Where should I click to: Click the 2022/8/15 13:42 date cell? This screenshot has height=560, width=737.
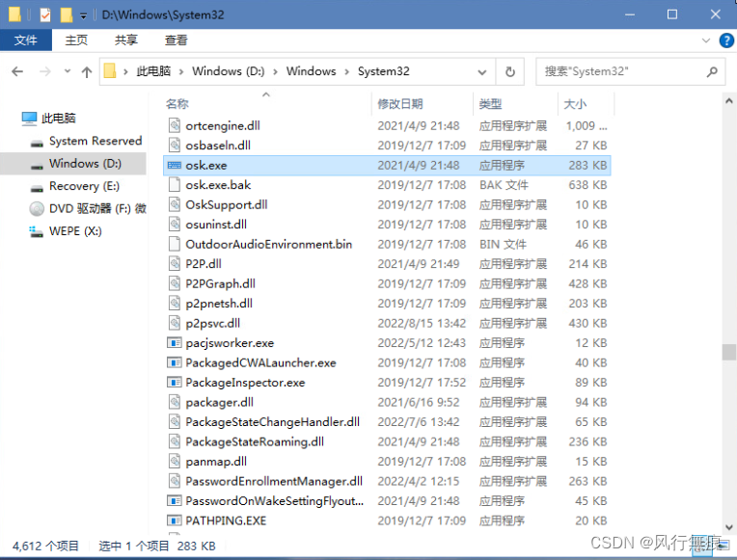(422, 323)
